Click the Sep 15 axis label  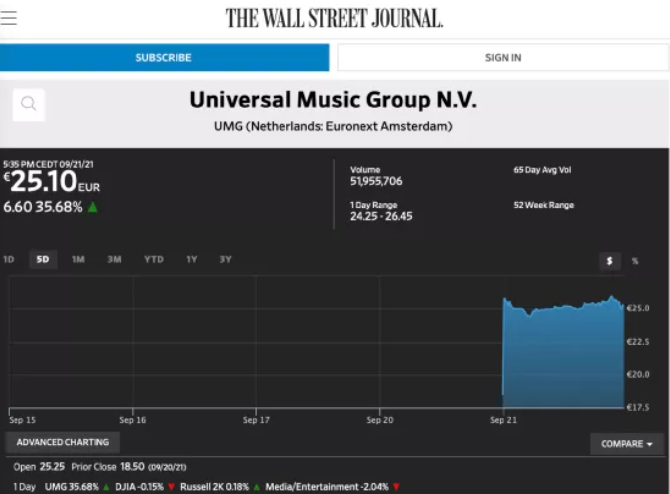click(x=23, y=420)
